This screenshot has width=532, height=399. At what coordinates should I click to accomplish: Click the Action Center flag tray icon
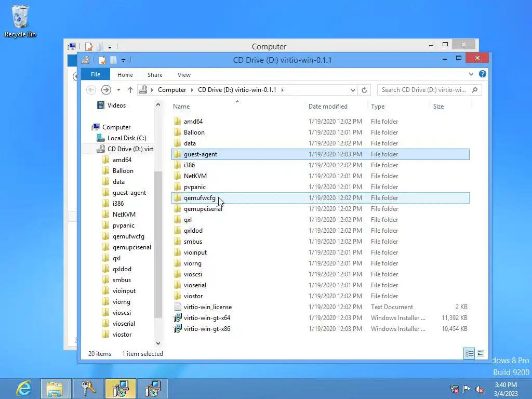pos(467,389)
